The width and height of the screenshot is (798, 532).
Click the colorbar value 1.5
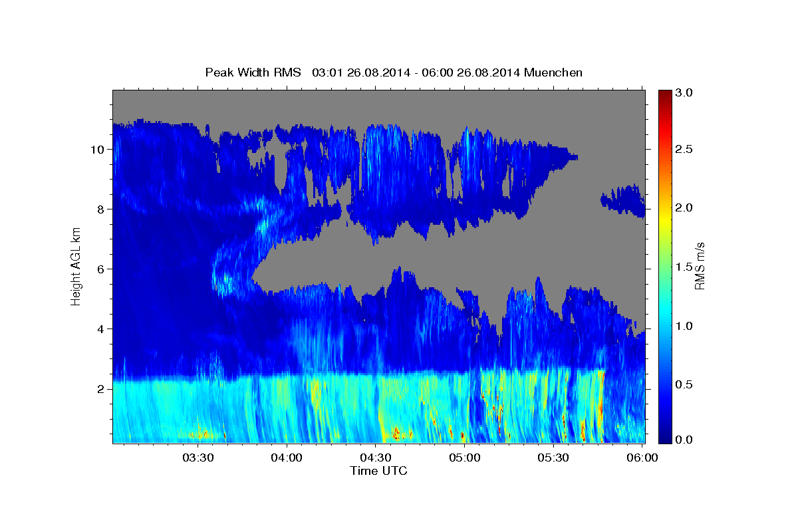685,267
